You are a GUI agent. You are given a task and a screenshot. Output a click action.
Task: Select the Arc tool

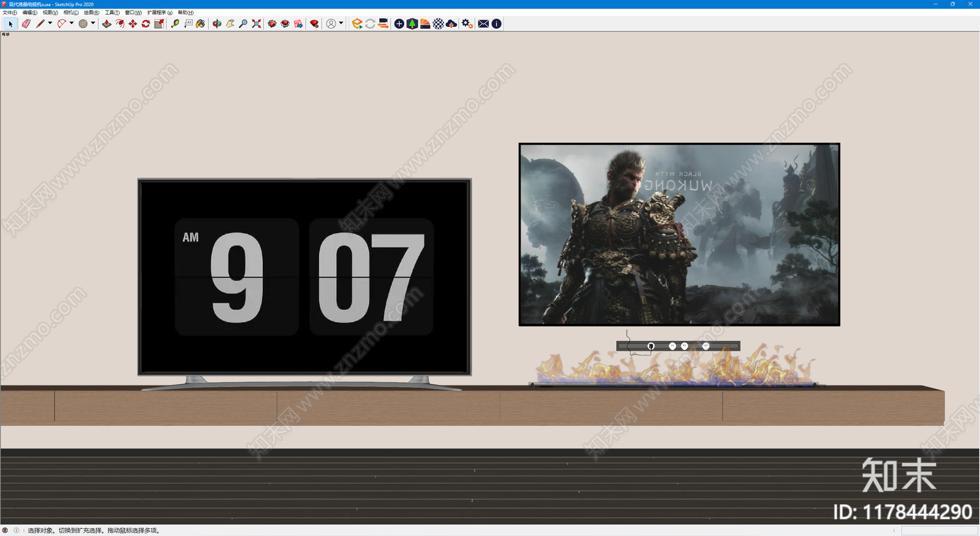(x=62, y=24)
